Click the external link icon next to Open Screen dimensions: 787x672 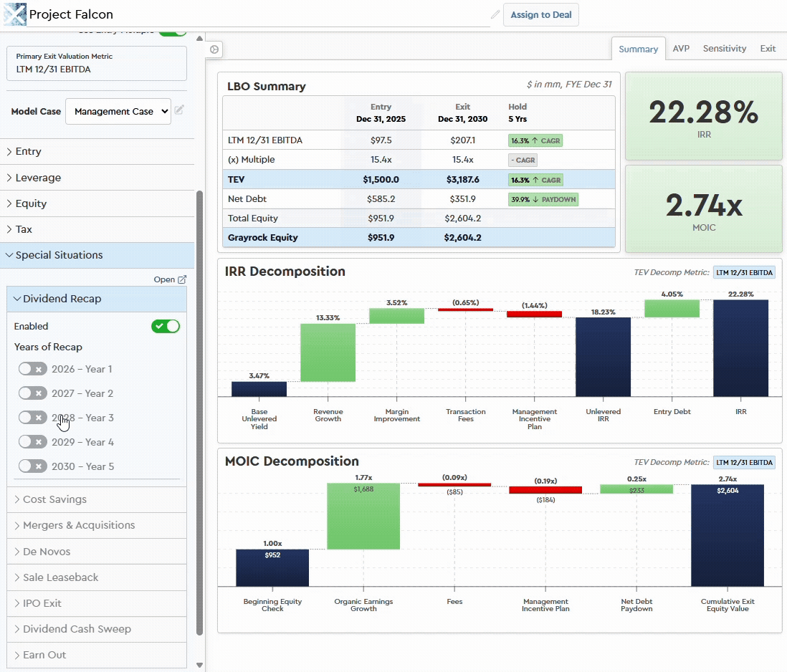pos(183,279)
